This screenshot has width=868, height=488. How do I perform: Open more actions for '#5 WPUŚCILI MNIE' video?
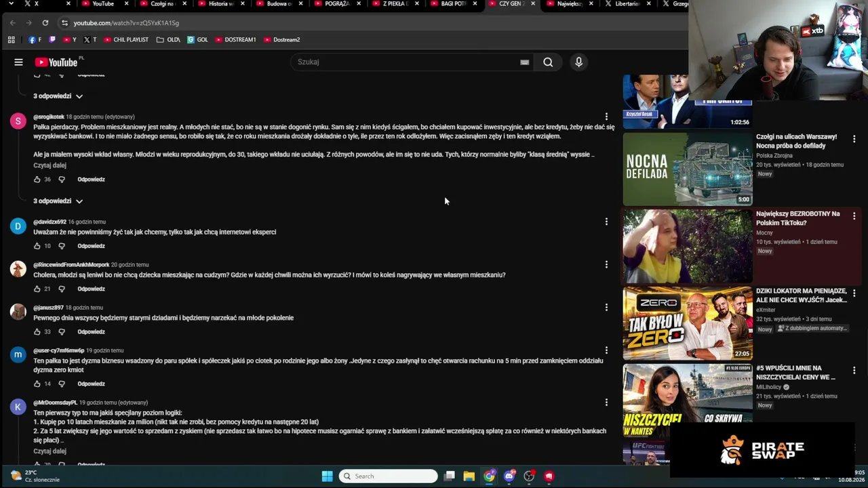(x=854, y=371)
